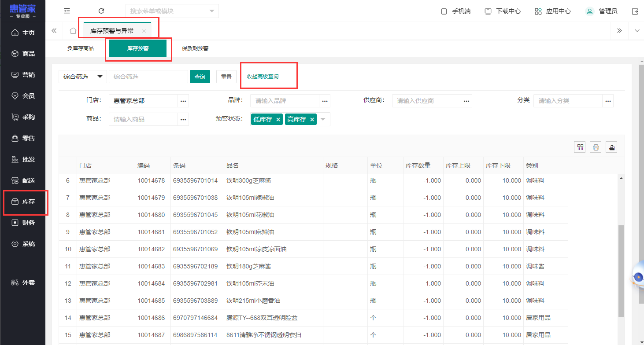The image size is (644, 345).
Task: Expand the 预警状态 dropdown arrow
Action: click(323, 119)
